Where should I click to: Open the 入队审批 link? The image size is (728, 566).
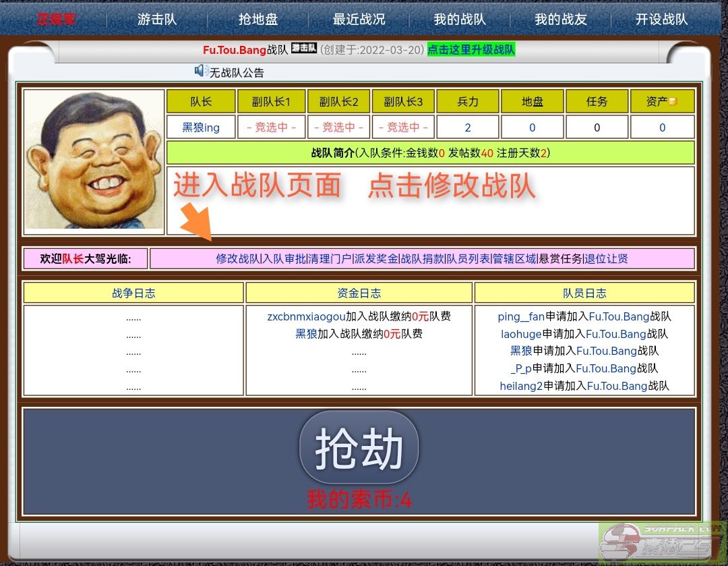[x=284, y=258]
